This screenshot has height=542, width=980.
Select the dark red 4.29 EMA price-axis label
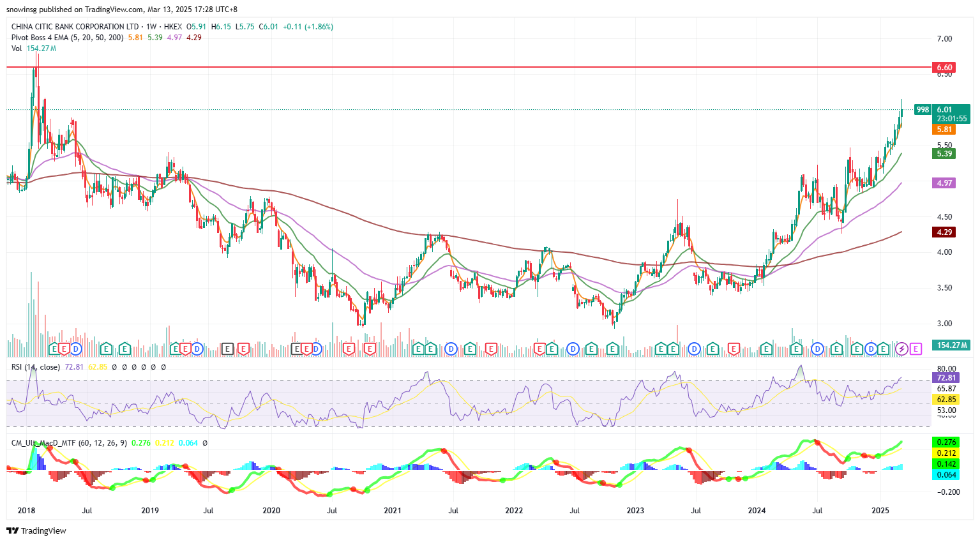[x=944, y=232]
